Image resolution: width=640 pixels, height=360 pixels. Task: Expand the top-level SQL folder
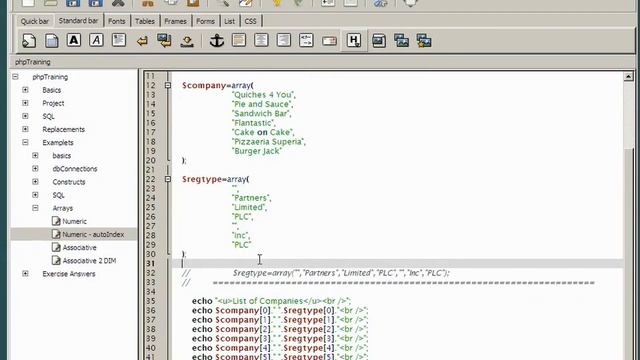coord(25,116)
